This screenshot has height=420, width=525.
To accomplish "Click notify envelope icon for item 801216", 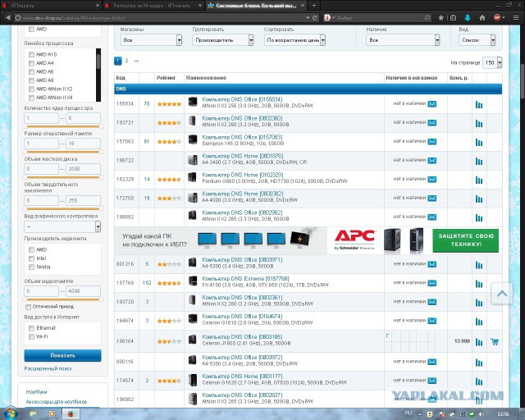I will [432, 264].
